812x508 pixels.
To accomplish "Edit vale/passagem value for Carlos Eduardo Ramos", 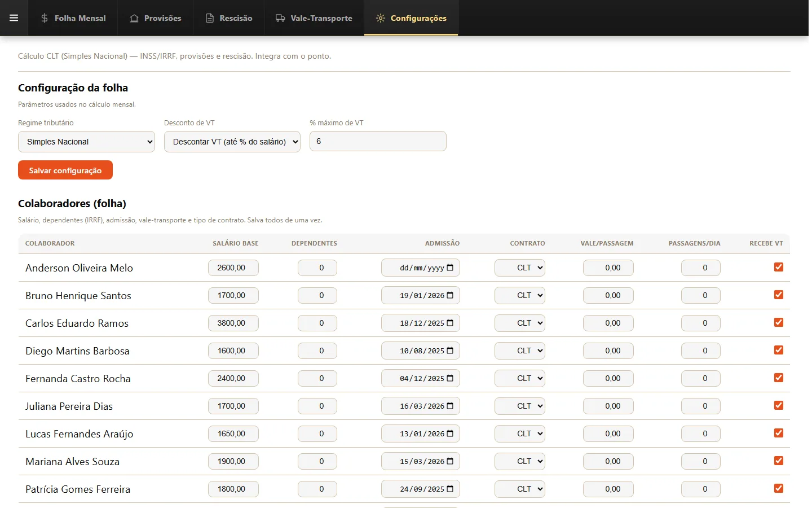I will (x=608, y=323).
